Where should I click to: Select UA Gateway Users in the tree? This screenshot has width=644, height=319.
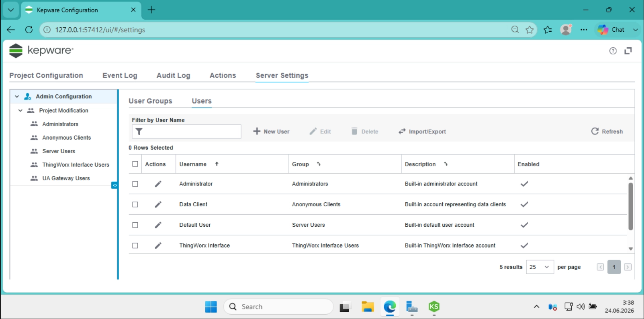tap(66, 179)
